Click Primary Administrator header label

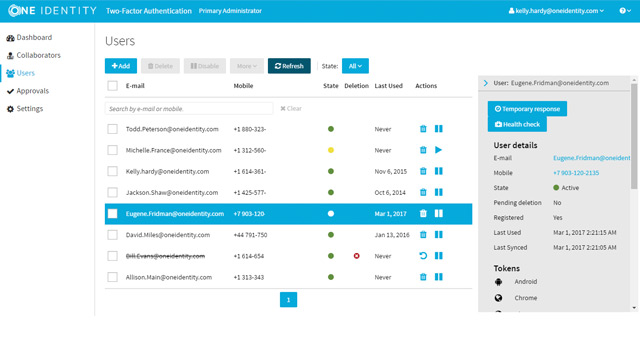(230, 11)
